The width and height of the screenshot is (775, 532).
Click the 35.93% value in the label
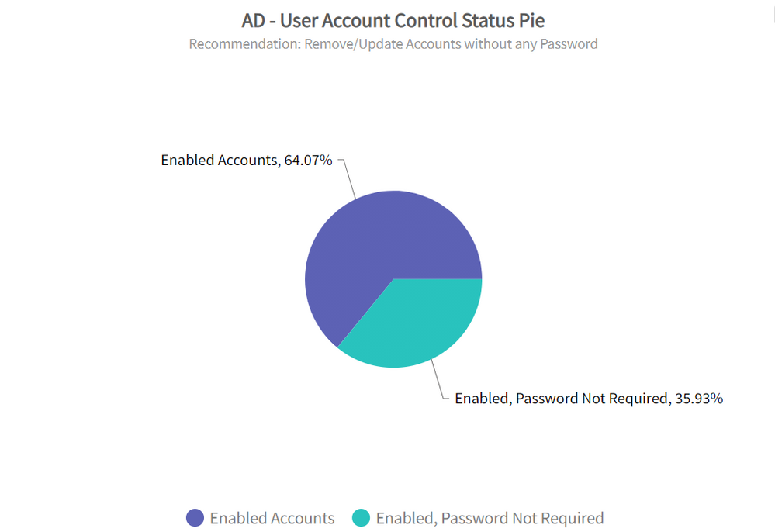point(698,399)
